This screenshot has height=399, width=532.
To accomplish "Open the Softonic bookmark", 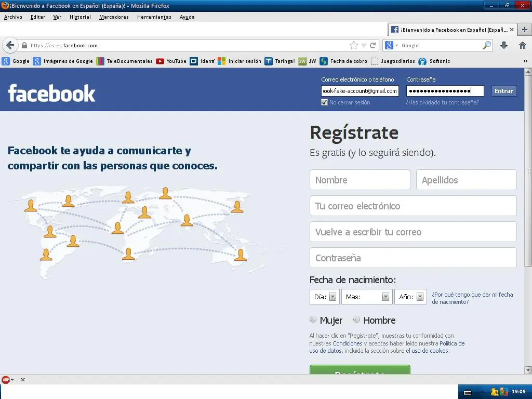I will (x=434, y=61).
